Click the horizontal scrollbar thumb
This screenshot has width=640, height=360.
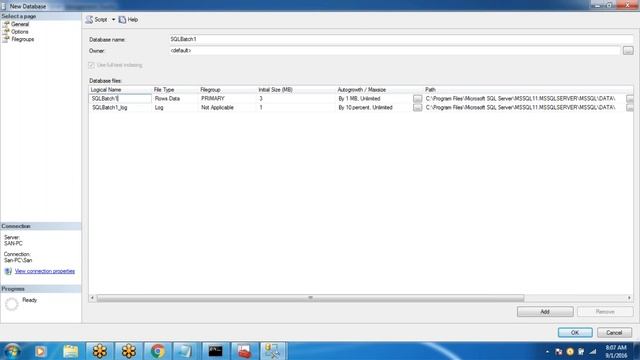coord(310,298)
